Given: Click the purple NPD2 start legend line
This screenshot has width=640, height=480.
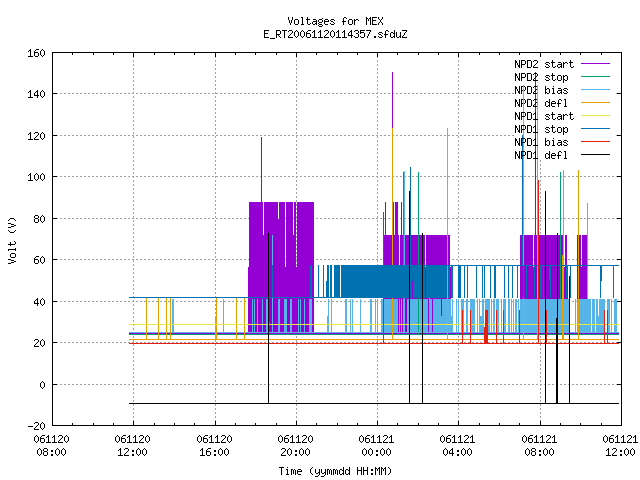Looking at the screenshot, I should click(x=595, y=64).
